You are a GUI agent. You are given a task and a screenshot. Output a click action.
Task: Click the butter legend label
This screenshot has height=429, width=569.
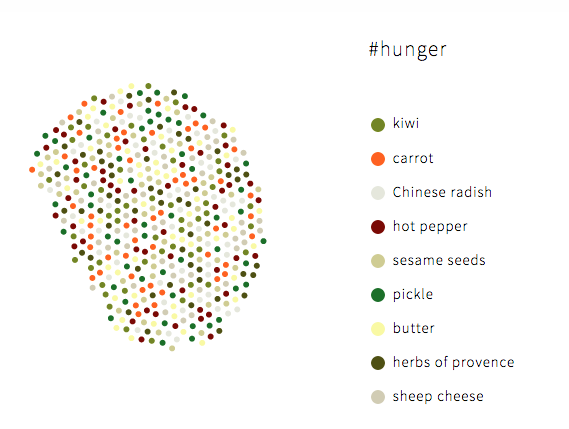coord(414,328)
